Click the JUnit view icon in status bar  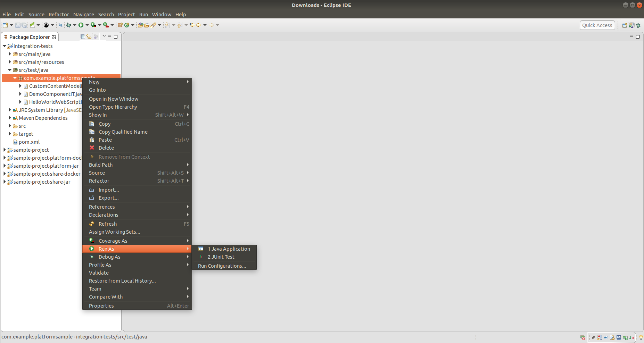(x=631, y=337)
